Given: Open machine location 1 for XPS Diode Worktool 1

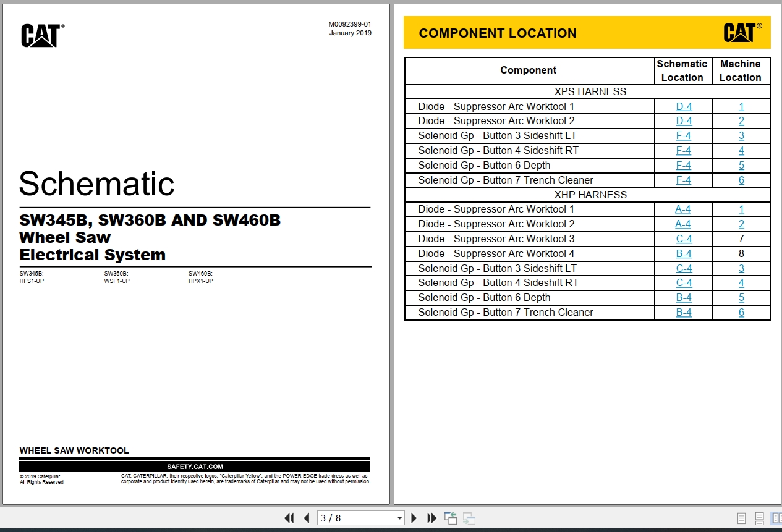Looking at the screenshot, I should 741,106.
